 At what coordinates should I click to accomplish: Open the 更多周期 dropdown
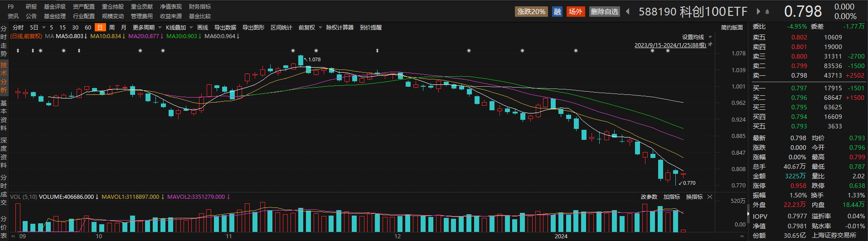pos(146,28)
